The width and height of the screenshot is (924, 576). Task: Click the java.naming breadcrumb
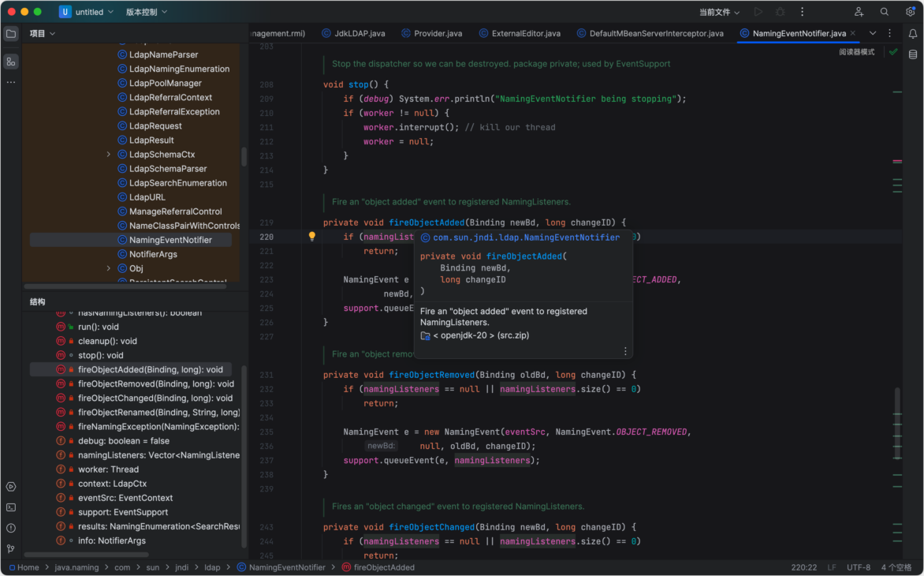76,567
